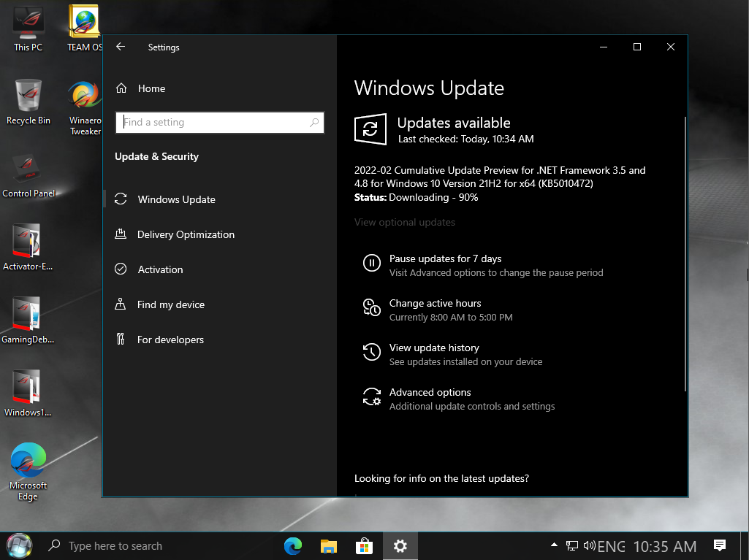Click the ENG language indicator
The width and height of the screenshot is (749, 560).
coord(612,546)
